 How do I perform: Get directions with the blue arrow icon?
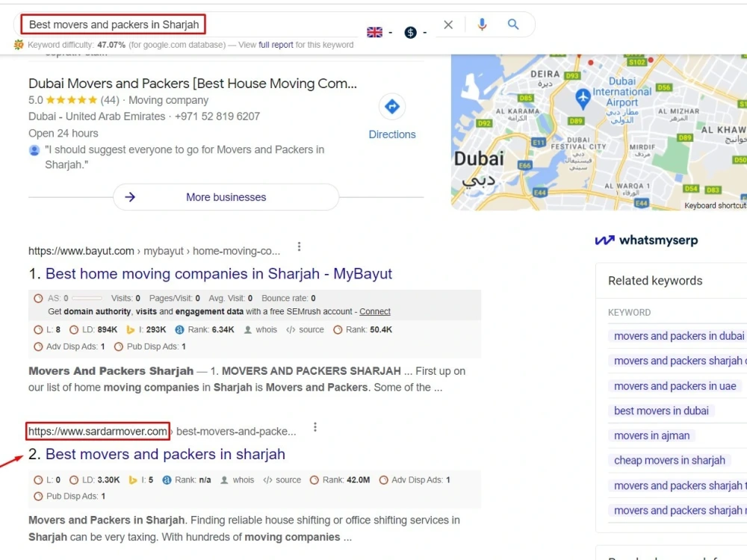coord(392,106)
